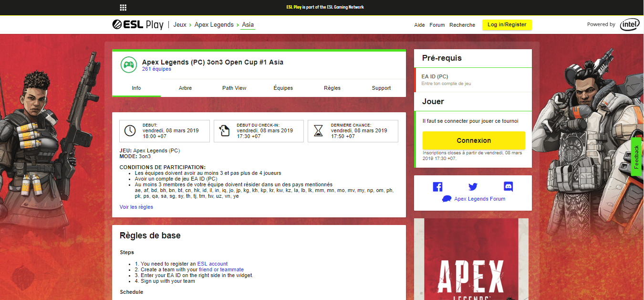644x300 pixels.
Task: Select Asia in the breadcrumb
Action: coord(248,24)
